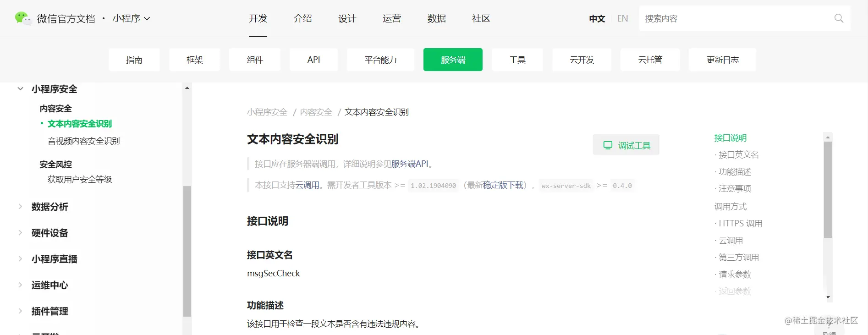The width and height of the screenshot is (868, 335).
Task: Click the 调试工具 button
Action: coord(626,145)
